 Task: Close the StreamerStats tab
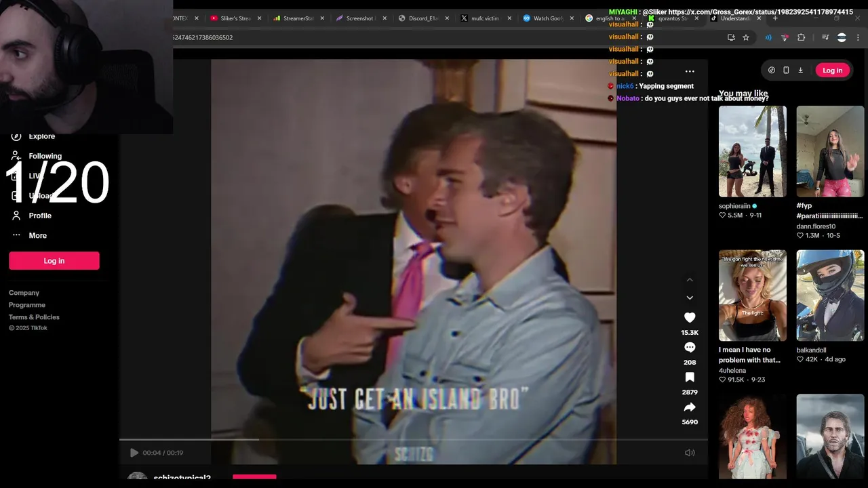coord(322,18)
